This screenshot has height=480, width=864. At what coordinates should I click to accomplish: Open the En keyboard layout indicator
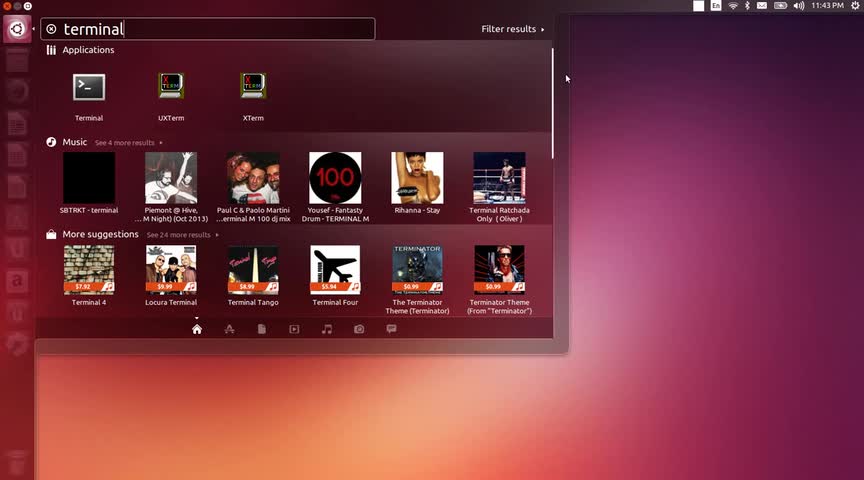click(715, 6)
